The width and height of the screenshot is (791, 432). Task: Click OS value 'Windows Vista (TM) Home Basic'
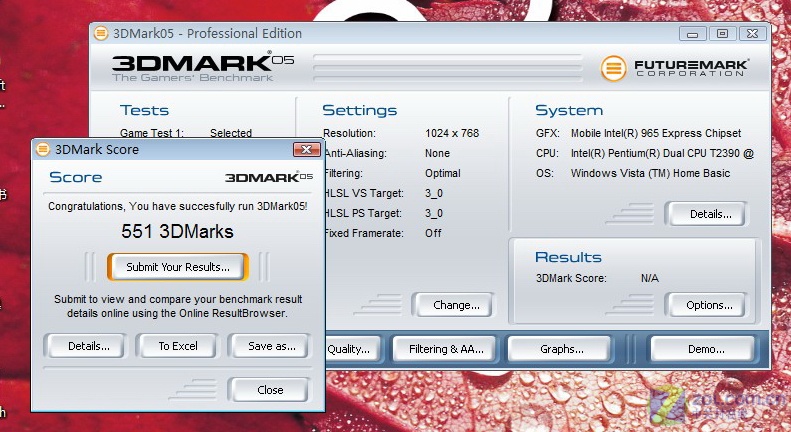click(650, 173)
